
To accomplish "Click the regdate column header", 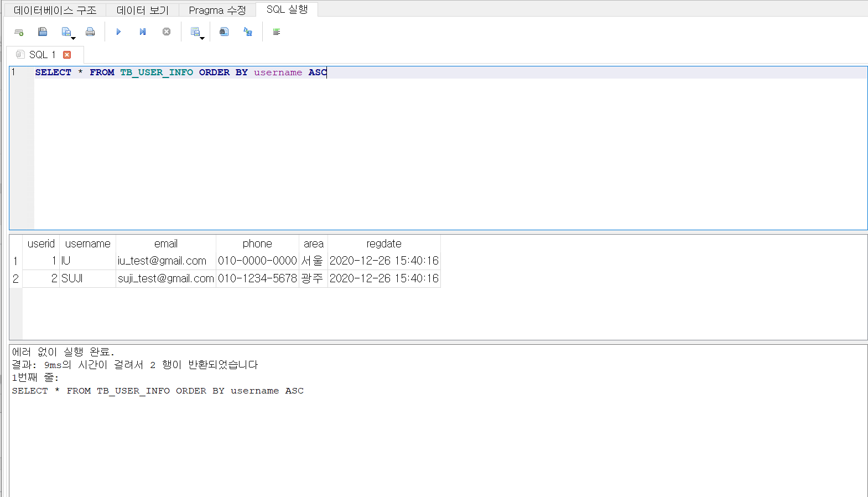I will coord(383,244).
